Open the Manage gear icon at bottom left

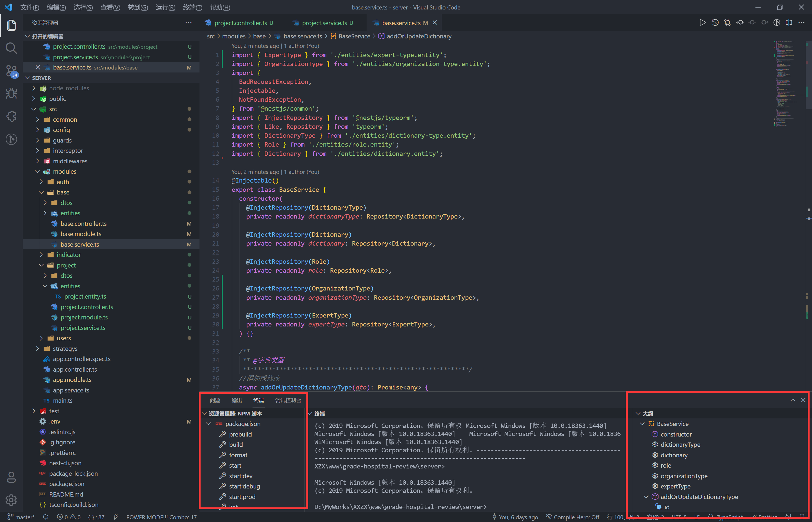11,500
